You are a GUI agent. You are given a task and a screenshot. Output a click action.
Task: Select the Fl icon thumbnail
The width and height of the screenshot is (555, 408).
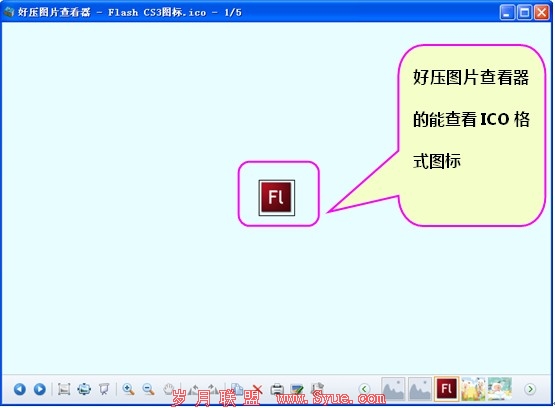(447, 389)
